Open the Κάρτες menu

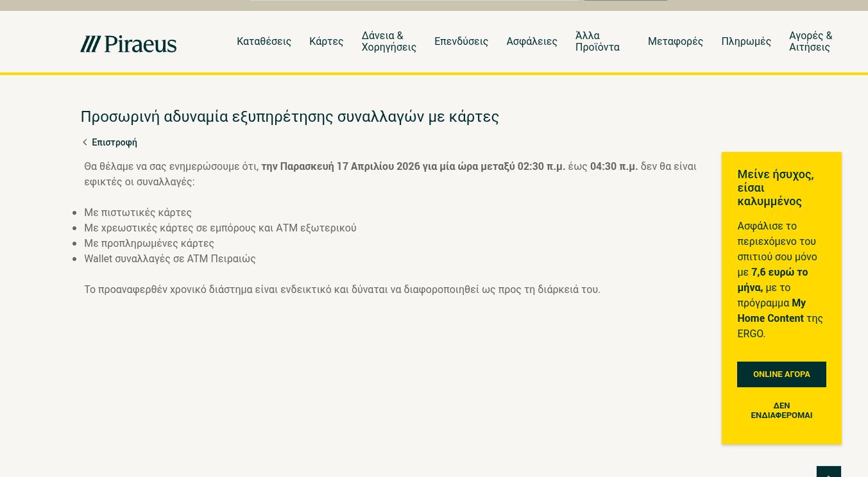326,42
